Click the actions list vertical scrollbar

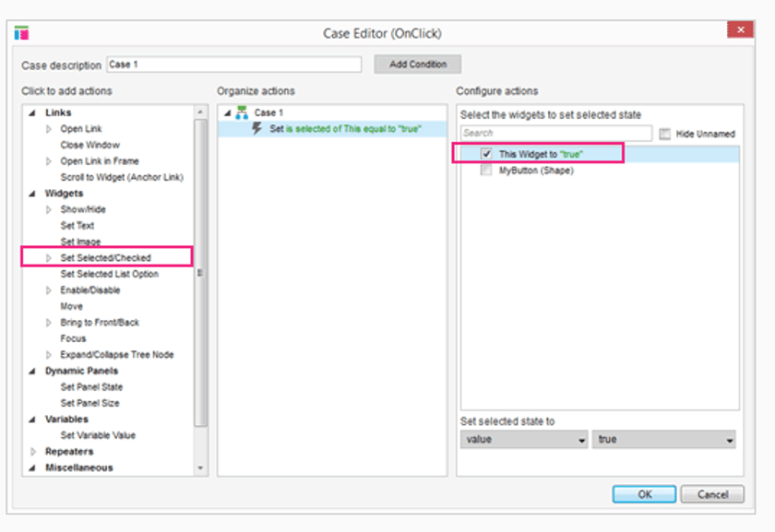201,277
